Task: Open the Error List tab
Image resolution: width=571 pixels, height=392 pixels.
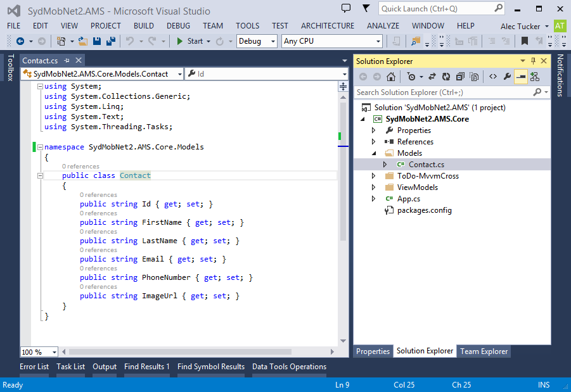Action: 34,367
